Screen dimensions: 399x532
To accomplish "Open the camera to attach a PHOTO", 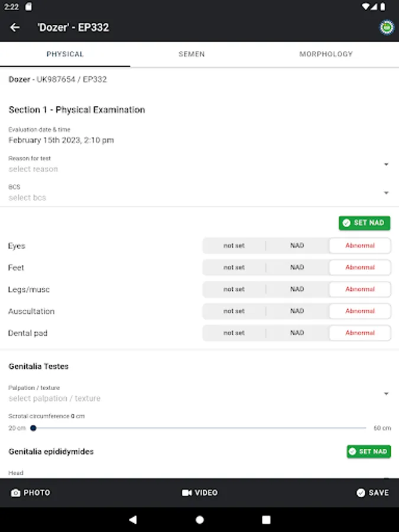I will pyautogui.click(x=31, y=492).
